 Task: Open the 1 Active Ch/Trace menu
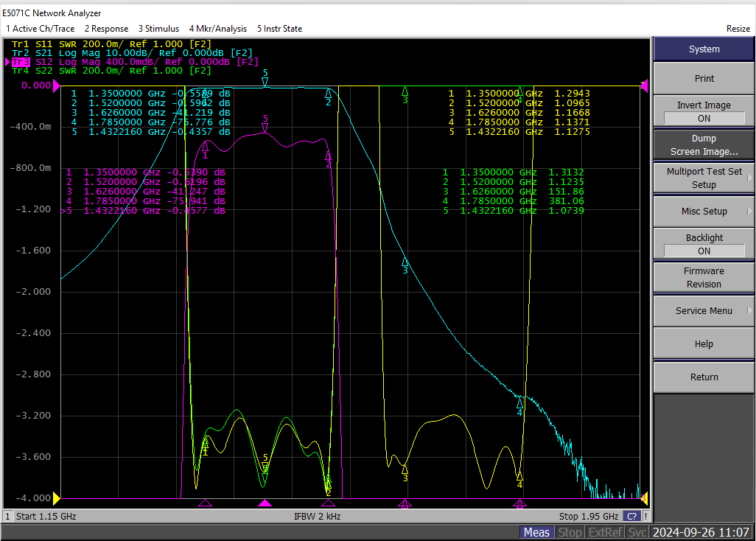tap(40, 29)
